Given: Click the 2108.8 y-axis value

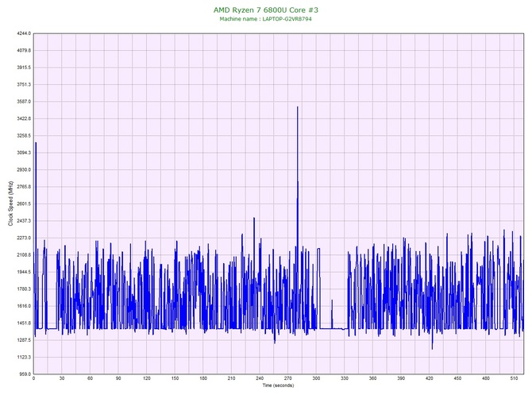Looking at the screenshot, I should 24,255.
